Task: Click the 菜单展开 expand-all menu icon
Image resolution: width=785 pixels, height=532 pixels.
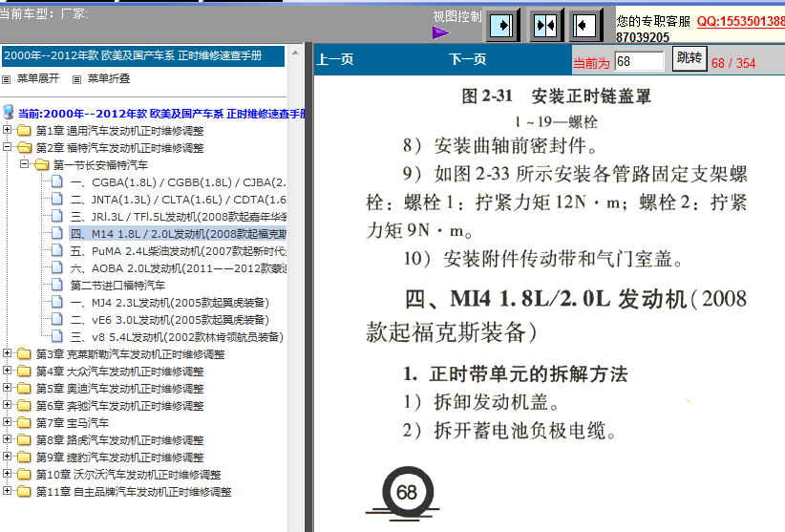Action: [9, 78]
